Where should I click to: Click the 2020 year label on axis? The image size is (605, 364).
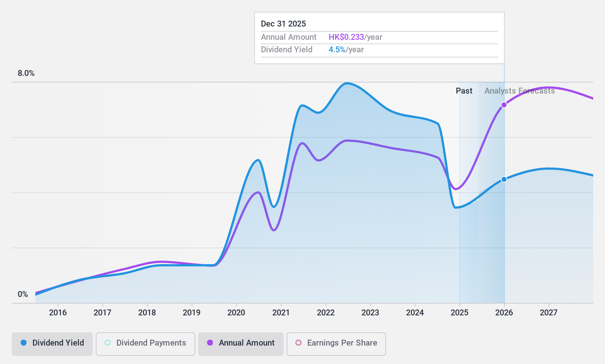pyautogui.click(x=236, y=313)
